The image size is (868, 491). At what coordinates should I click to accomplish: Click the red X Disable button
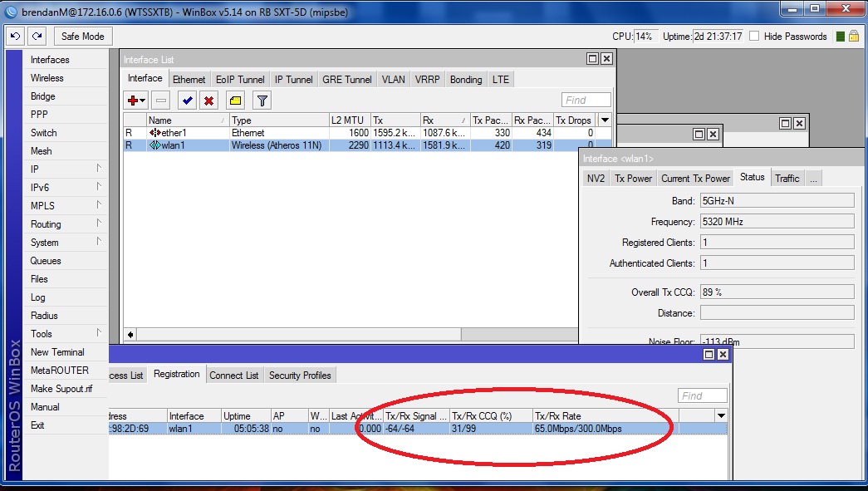pyautogui.click(x=208, y=101)
